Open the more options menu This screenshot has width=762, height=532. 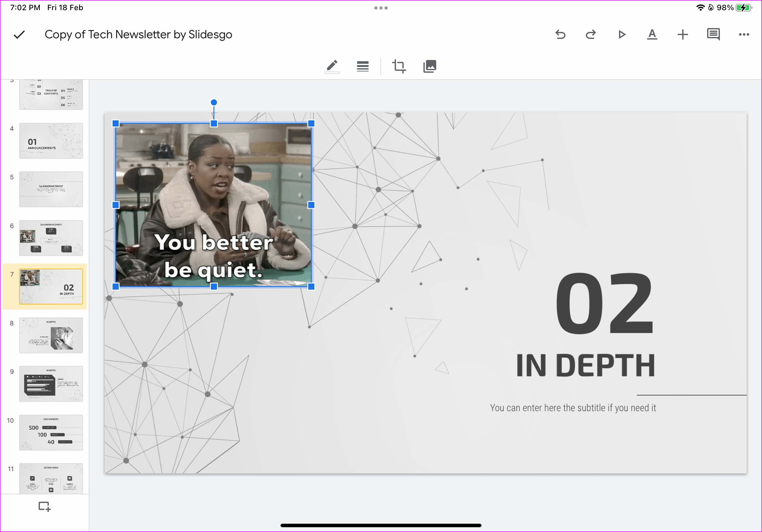click(744, 34)
